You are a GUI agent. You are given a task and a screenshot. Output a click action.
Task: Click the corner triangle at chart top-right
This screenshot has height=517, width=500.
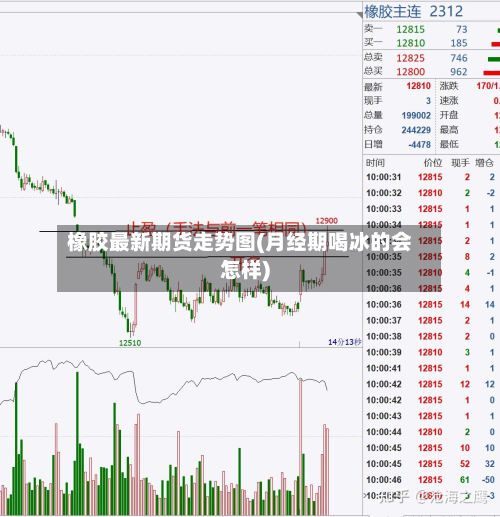[360, 15]
